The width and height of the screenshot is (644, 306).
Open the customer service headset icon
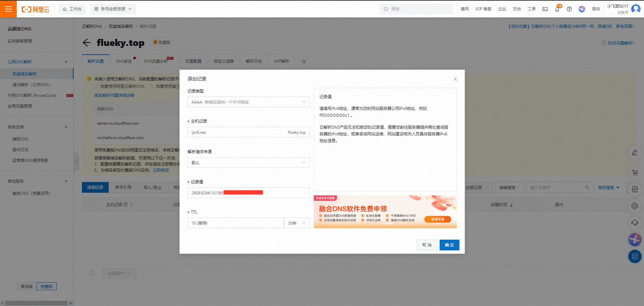click(x=635, y=223)
